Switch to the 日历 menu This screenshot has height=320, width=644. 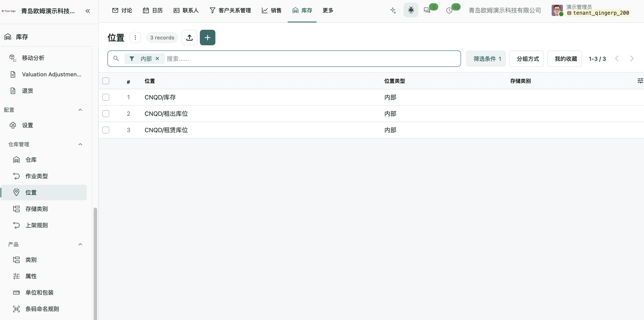click(153, 10)
